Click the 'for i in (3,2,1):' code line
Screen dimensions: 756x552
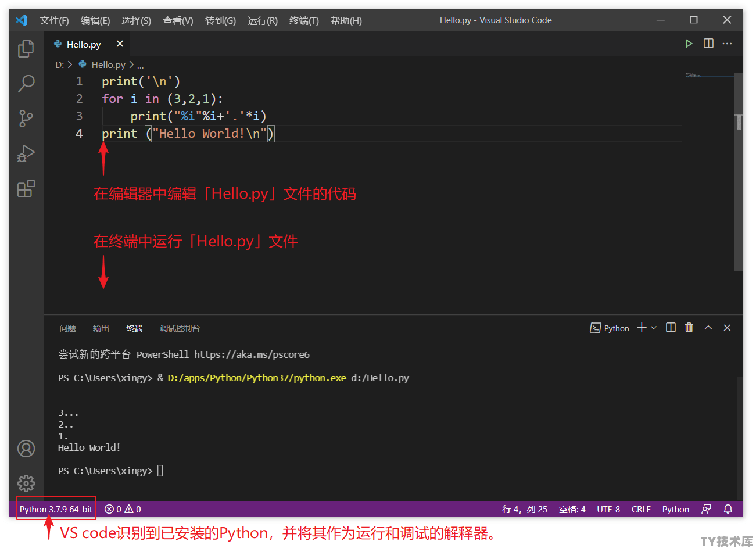[x=163, y=99]
